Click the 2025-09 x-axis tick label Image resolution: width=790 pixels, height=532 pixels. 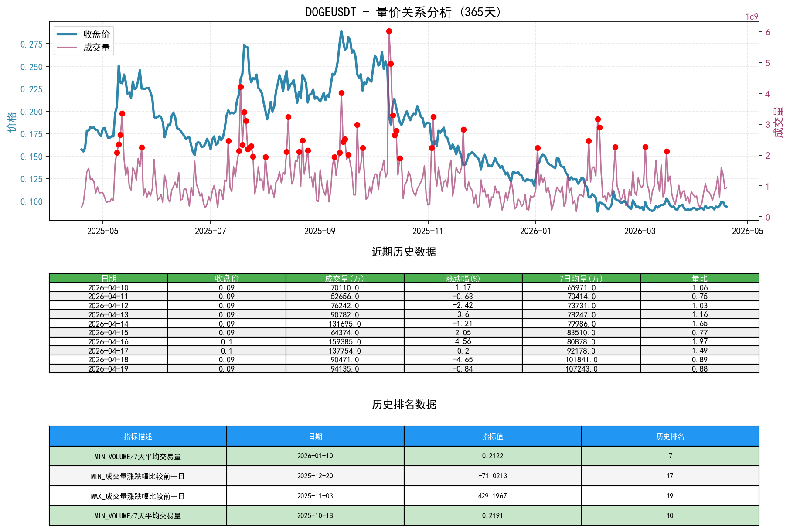click(x=320, y=231)
